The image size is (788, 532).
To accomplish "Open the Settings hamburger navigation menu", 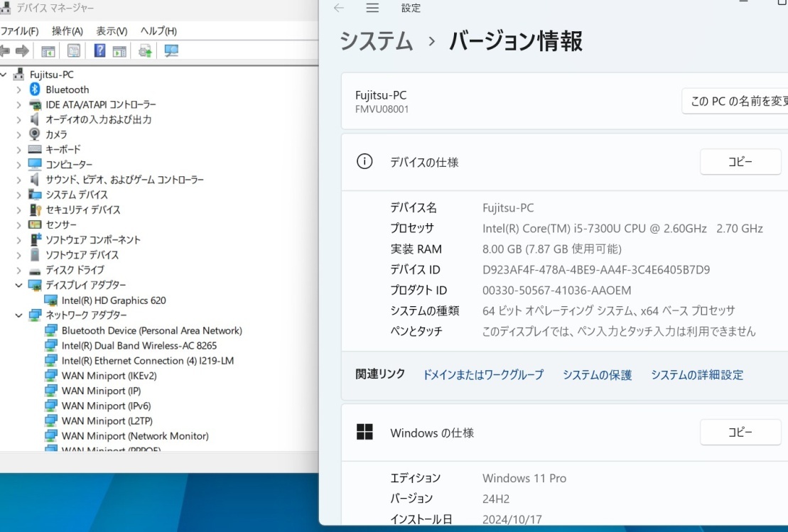I will point(372,8).
